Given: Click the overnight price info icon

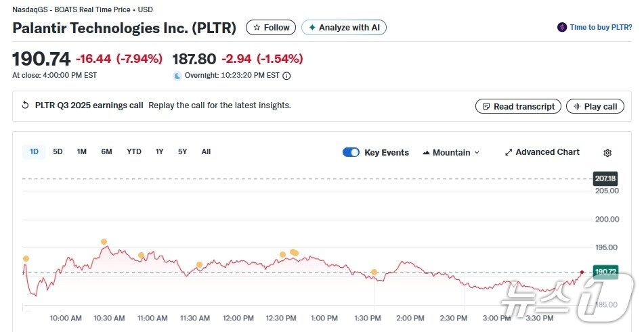Looking at the screenshot, I should pos(286,76).
